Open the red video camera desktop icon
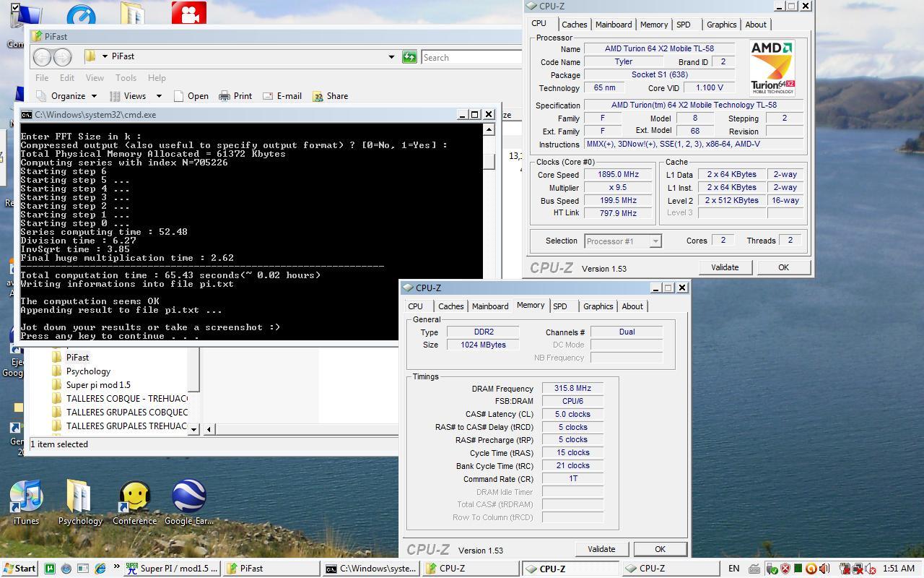 [x=189, y=14]
